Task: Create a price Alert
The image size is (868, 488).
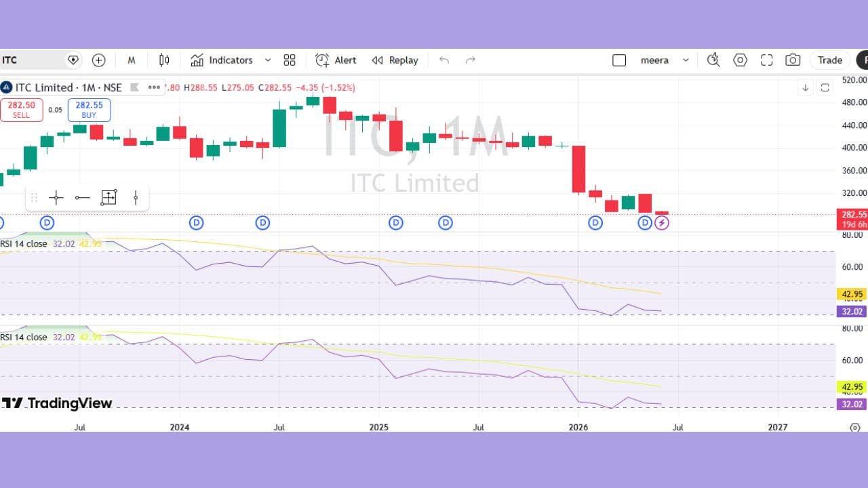Action: coord(336,60)
